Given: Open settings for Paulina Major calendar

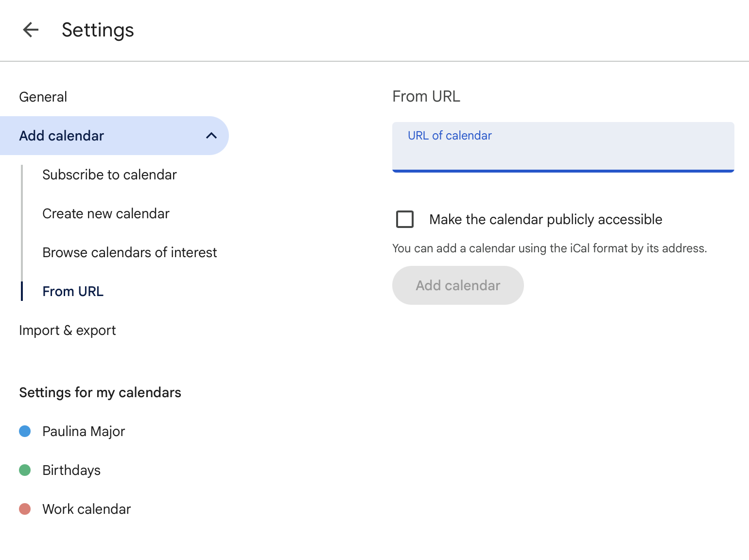Looking at the screenshot, I should click(83, 431).
